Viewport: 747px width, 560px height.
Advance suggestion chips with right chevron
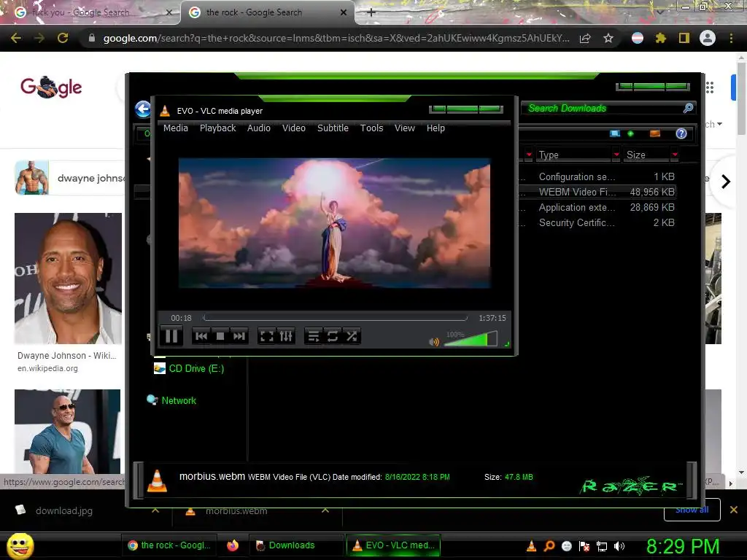726,182
